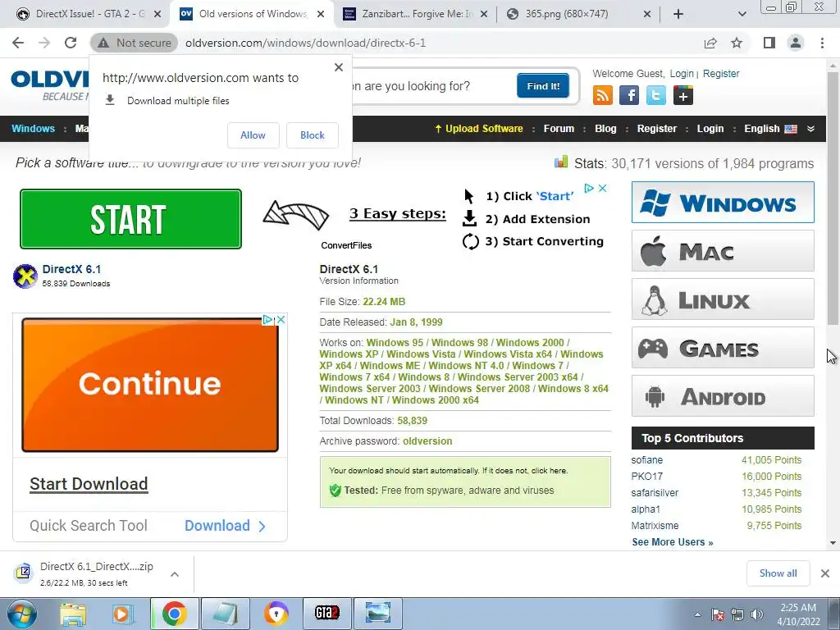
Task: Click the Start Download link
Action: [89, 484]
